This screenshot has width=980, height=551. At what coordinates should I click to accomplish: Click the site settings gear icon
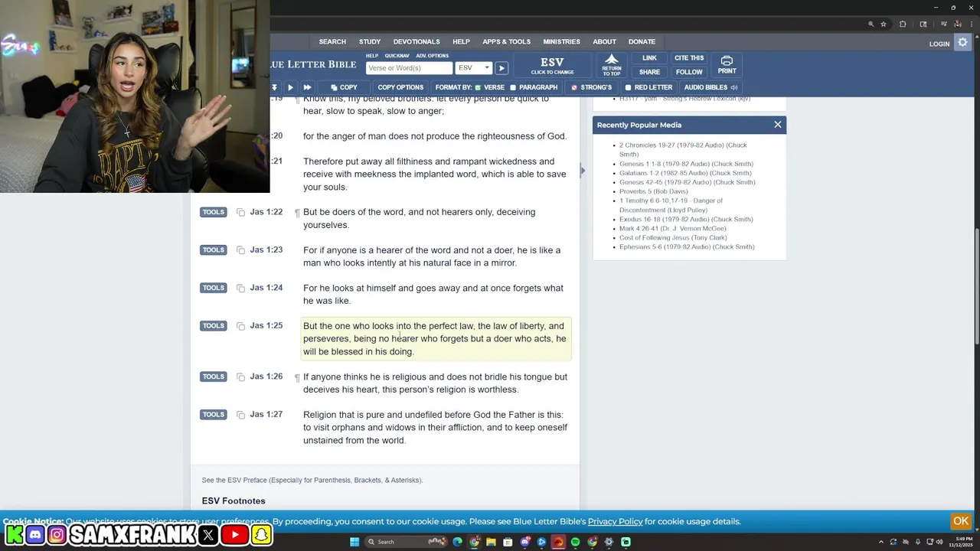[963, 43]
